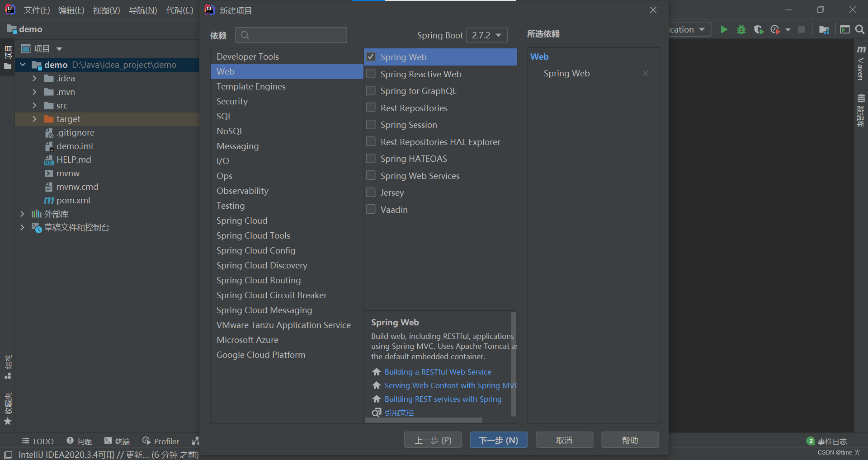Open Building a RESTful Web Service link

pyautogui.click(x=438, y=372)
